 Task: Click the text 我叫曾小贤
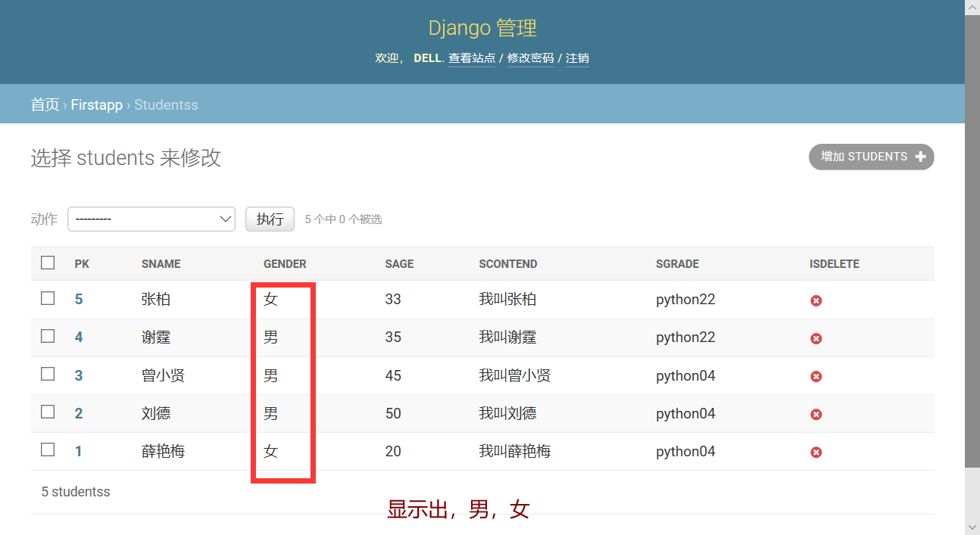pyautogui.click(x=515, y=375)
